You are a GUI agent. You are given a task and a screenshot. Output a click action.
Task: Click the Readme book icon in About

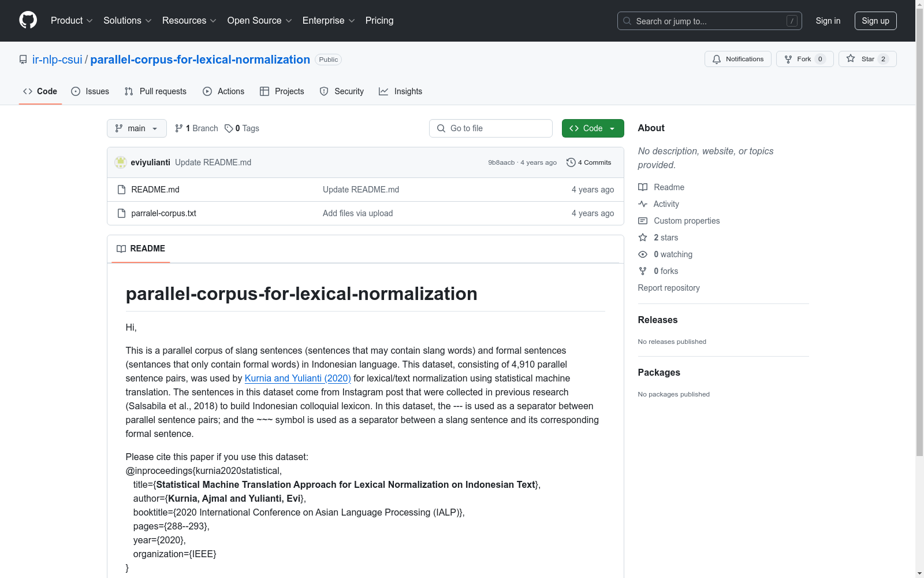643,187
